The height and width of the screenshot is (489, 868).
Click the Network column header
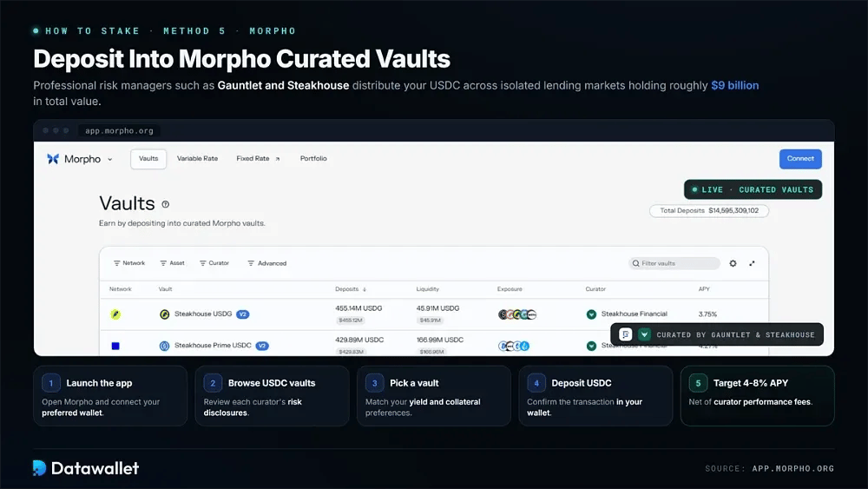pos(120,289)
